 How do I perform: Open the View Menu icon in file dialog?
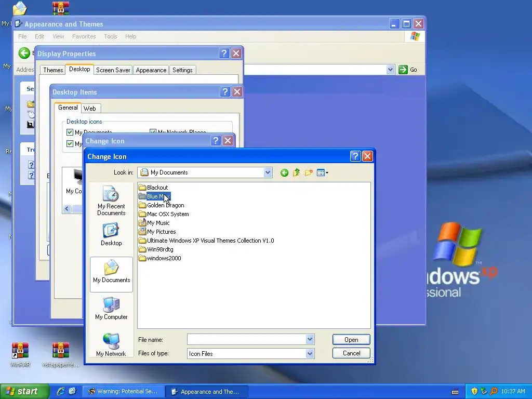tap(322, 172)
